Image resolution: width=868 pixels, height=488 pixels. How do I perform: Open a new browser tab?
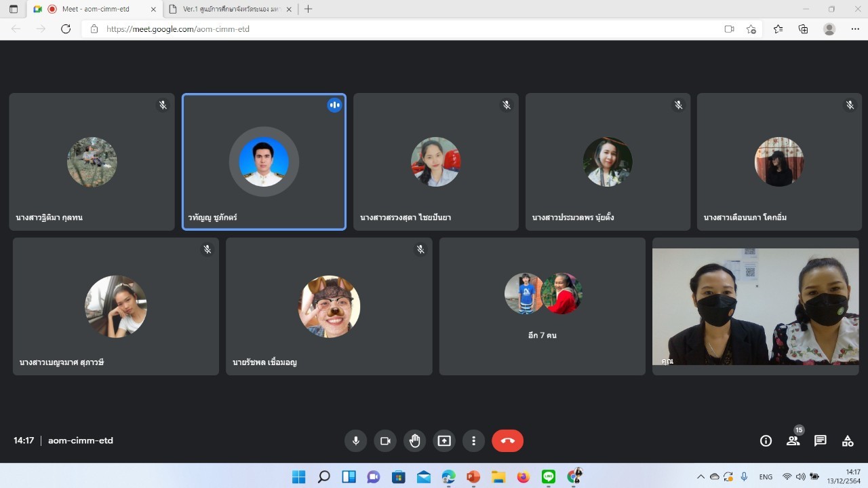point(309,9)
